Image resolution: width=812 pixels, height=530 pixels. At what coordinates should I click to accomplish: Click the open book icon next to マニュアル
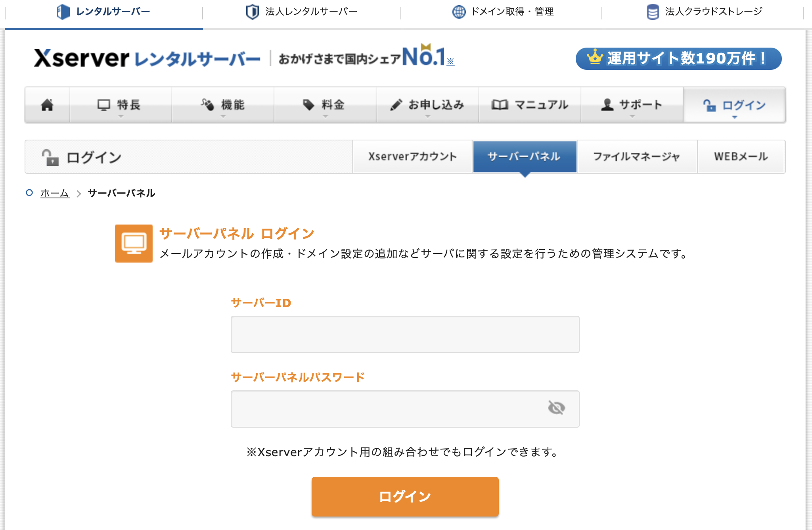coord(500,105)
